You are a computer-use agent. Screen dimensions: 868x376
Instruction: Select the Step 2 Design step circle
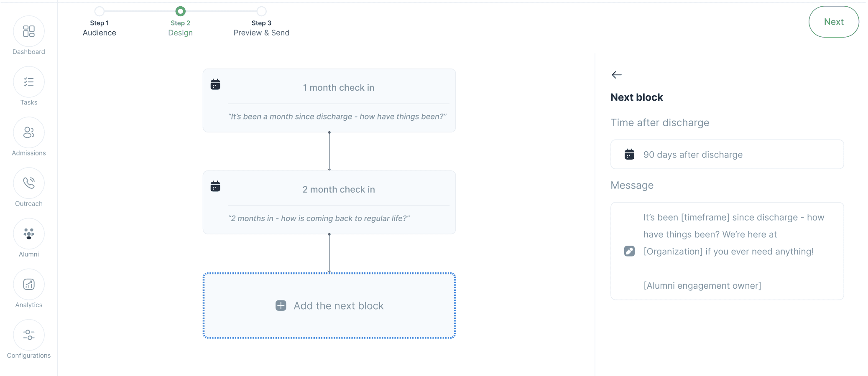coord(181,11)
